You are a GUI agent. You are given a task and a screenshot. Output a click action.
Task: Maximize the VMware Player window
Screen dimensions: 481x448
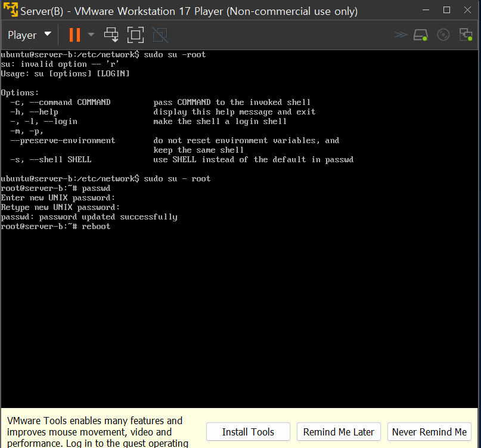point(446,10)
